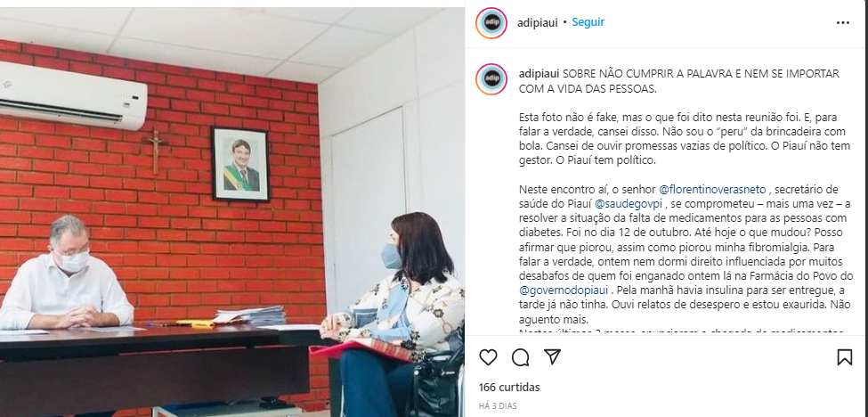Like the post with the heart icon
This screenshot has height=417, width=868.
click(488, 357)
